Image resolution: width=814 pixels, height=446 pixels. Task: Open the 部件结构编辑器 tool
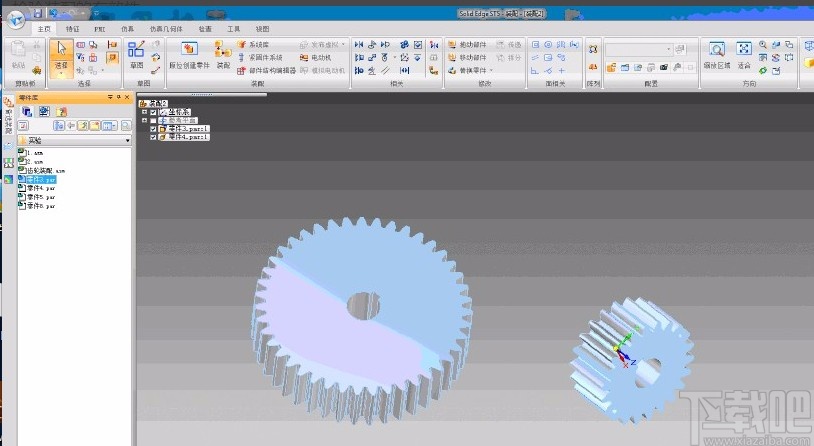(x=266, y=70)
